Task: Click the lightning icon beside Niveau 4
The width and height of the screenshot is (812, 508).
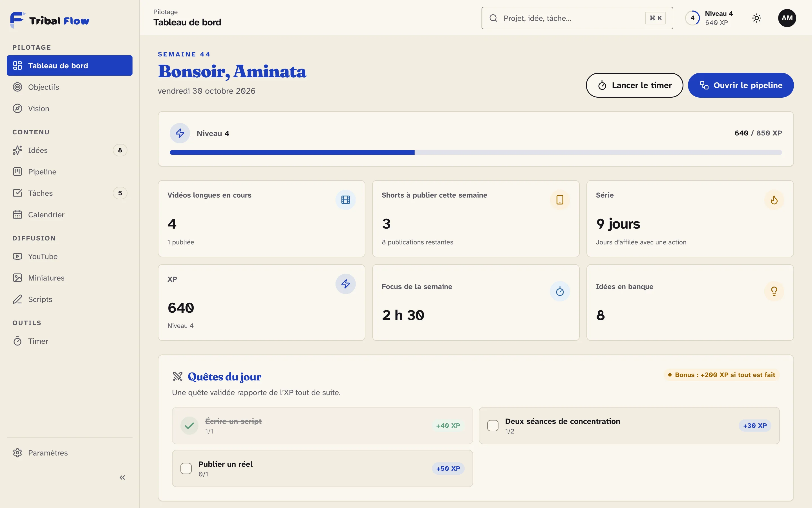Action: tap(180, 133)
